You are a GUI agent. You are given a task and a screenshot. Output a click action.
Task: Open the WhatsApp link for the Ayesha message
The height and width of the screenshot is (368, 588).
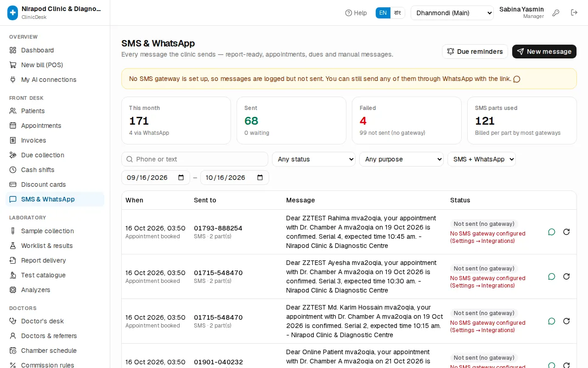click(x=552, y=276)
